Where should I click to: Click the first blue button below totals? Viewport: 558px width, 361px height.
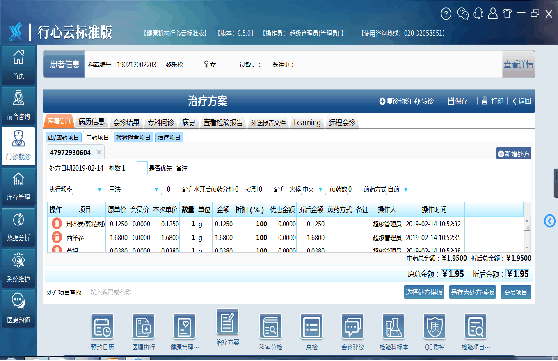pos(424,292)
